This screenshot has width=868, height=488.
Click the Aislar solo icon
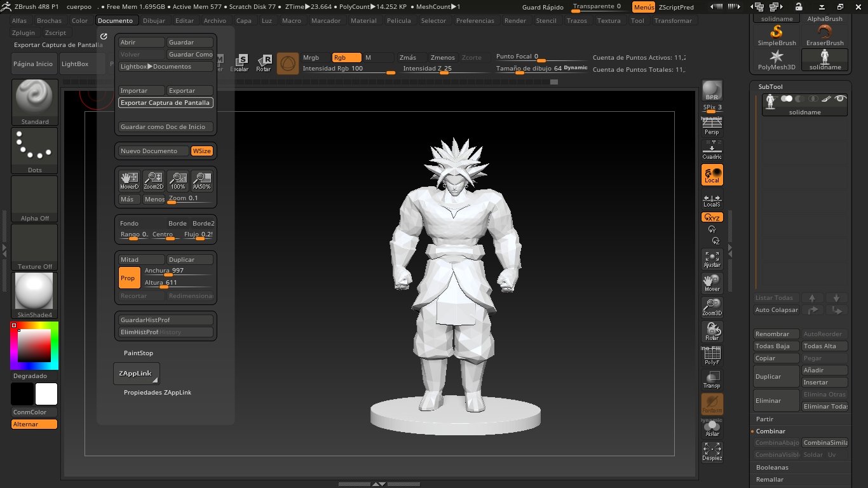712,428
